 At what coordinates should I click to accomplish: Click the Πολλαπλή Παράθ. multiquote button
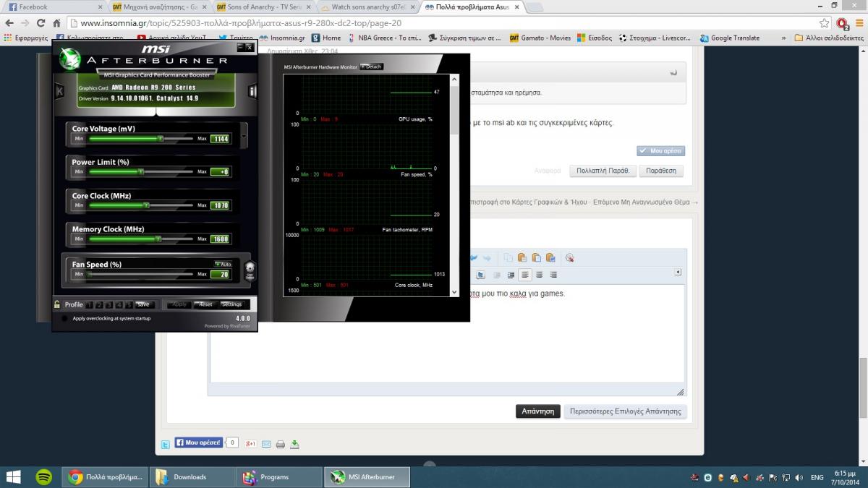pos(603,171)
